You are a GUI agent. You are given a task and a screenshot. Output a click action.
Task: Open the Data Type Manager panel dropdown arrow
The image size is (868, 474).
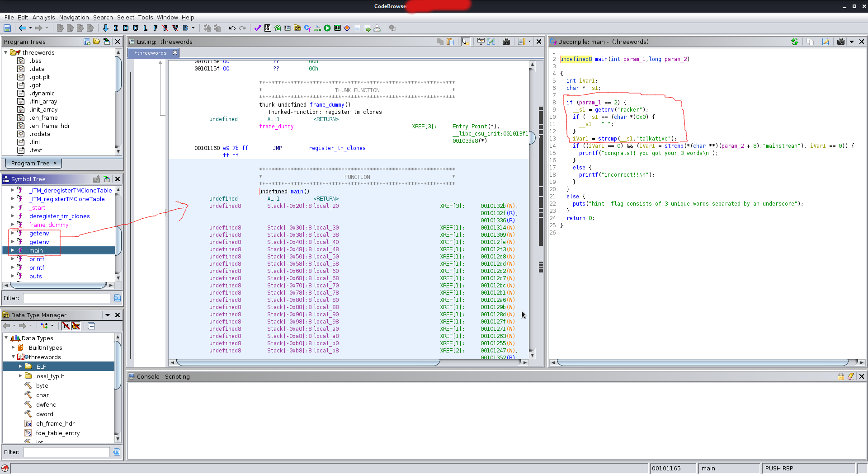pos(108,315)
